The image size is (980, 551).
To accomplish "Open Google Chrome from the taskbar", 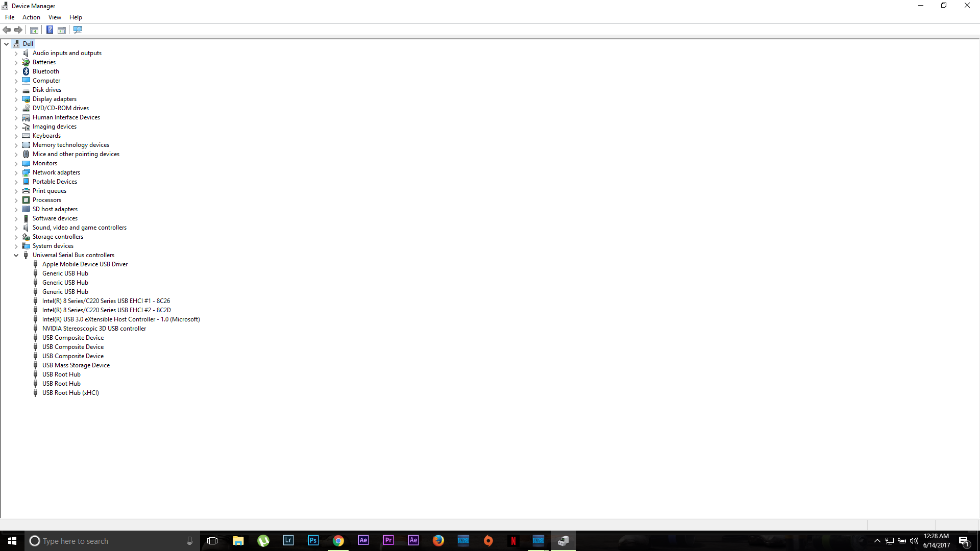I will click(x=338, y=541).
